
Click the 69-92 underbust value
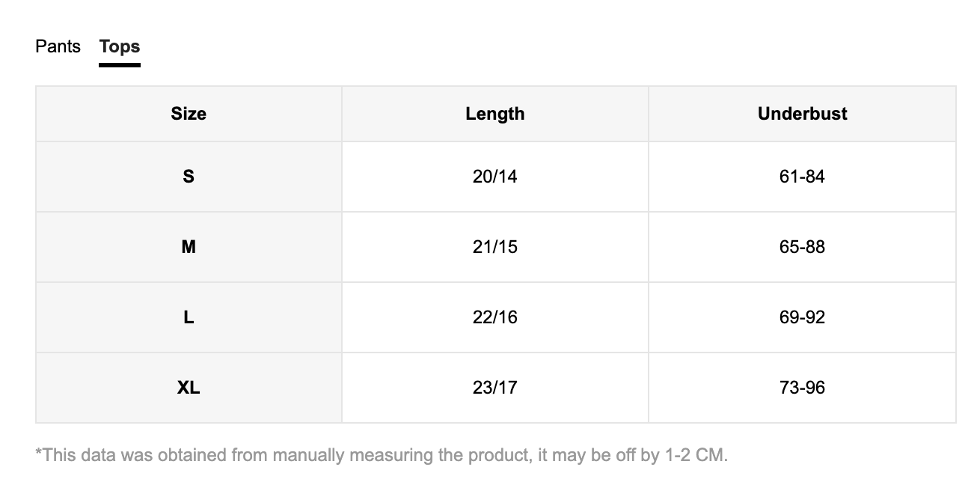click(802, 317)
